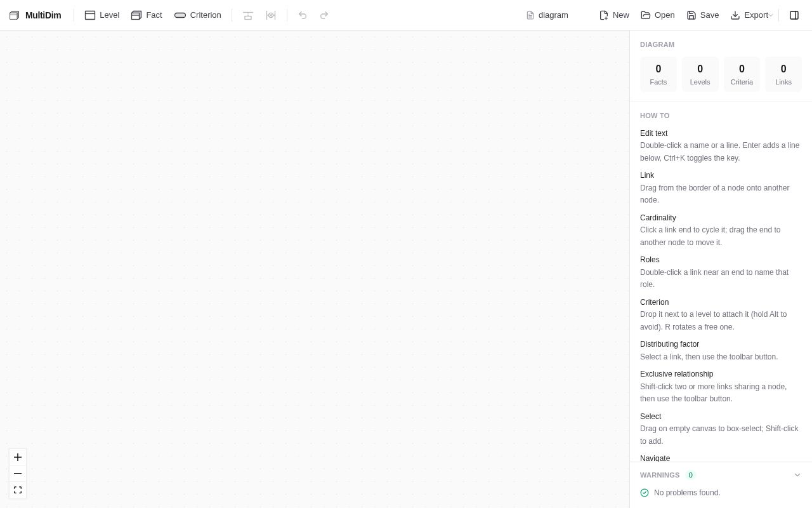812x508 pixels.
Task: Redo the last action
Action: [324, 15]
